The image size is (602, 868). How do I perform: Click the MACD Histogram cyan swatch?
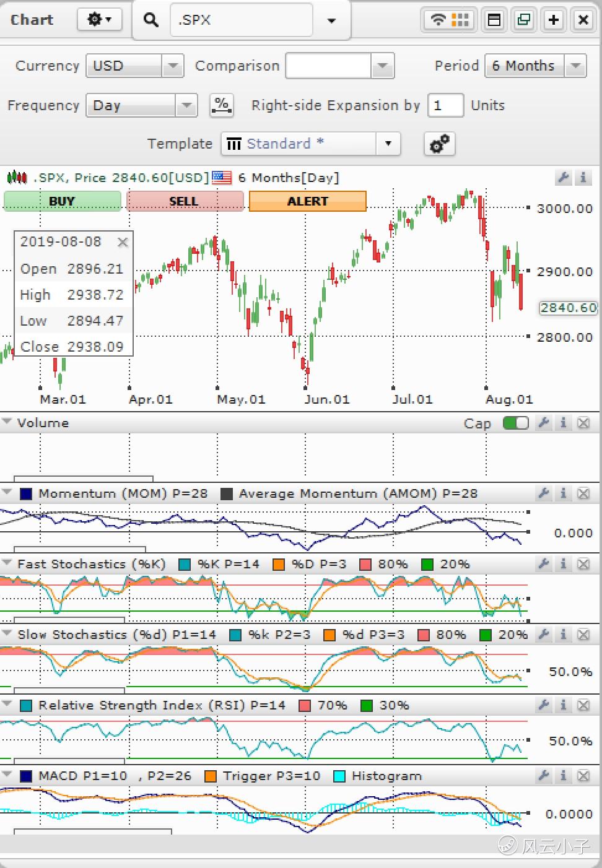[x=339, y=776]
